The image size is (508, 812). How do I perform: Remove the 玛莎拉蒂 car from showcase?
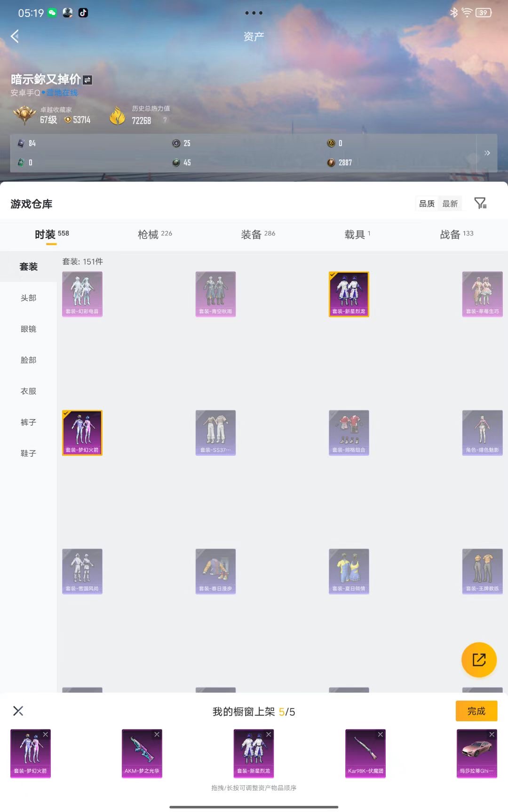click(x=492, y=734)
